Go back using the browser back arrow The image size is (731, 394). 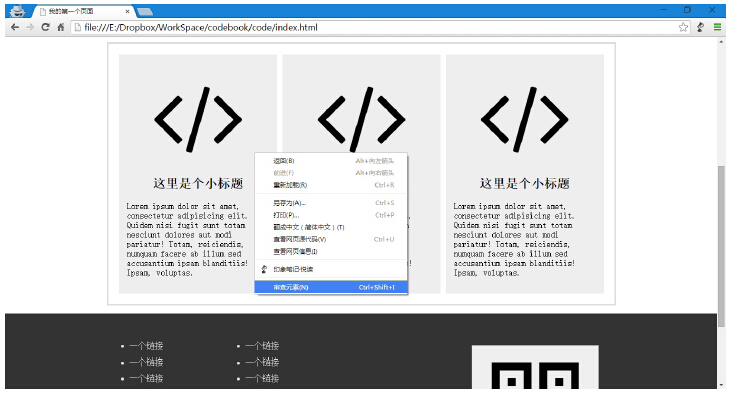click(15, 28)
